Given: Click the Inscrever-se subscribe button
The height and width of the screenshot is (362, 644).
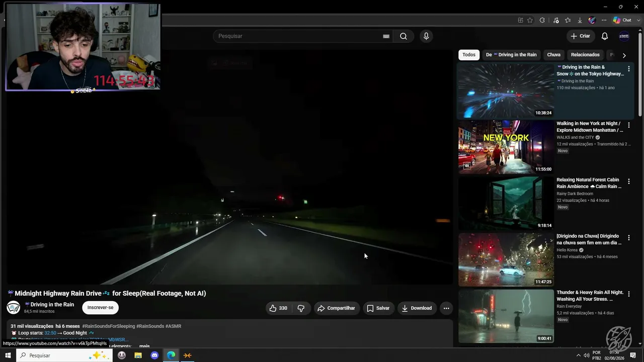Looking at the screenshot, I should [x=101, y=307].
